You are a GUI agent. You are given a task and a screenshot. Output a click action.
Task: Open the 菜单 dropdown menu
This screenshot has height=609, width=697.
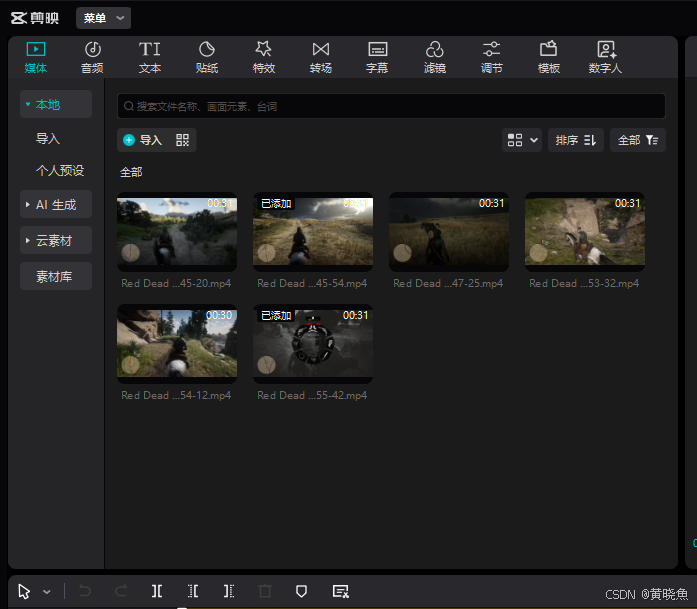point(103,18)
